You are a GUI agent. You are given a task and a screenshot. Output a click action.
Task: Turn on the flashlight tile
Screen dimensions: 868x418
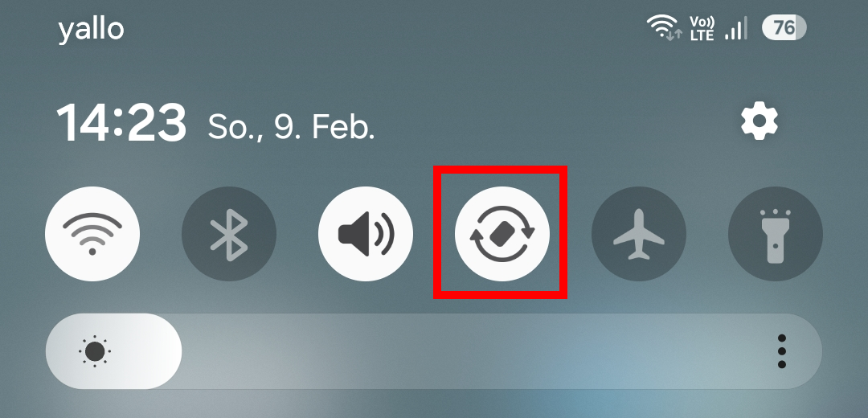click(776, 234)
